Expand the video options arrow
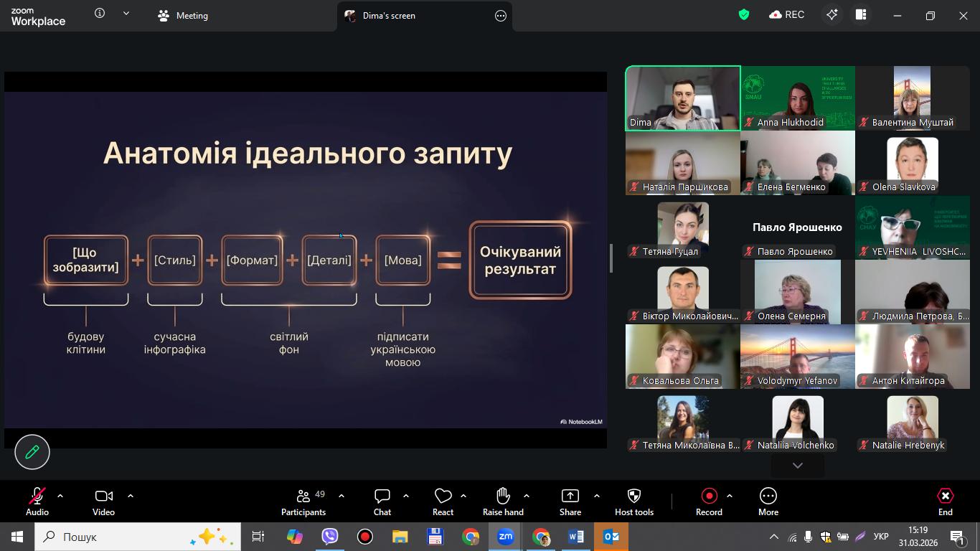The image size is (980, 551). 131,496
